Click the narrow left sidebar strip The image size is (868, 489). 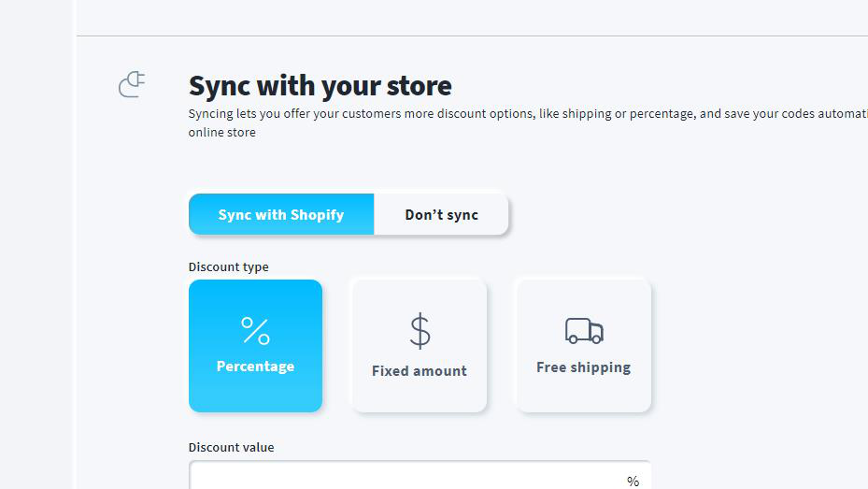pyautogui.click(x=36, y=244)
